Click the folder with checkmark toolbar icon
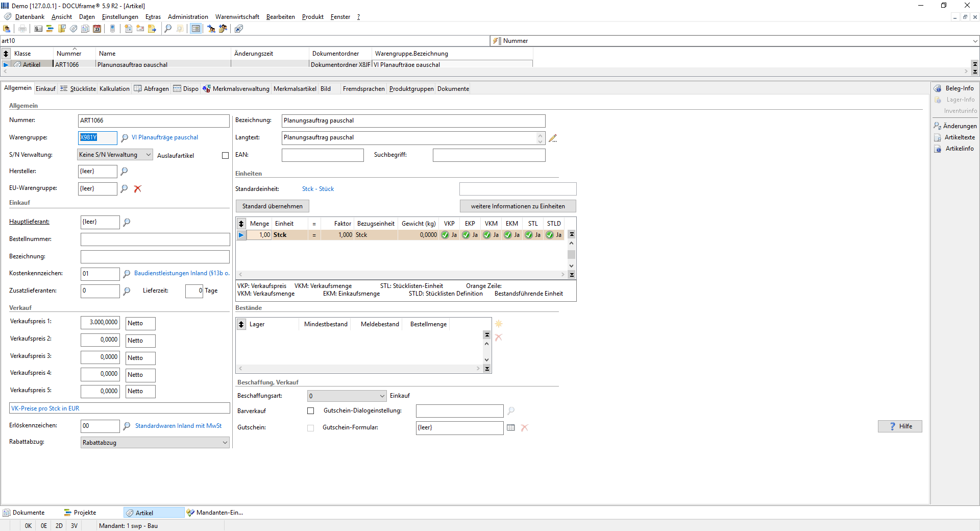Screen dimensions: 980x531 62,29
